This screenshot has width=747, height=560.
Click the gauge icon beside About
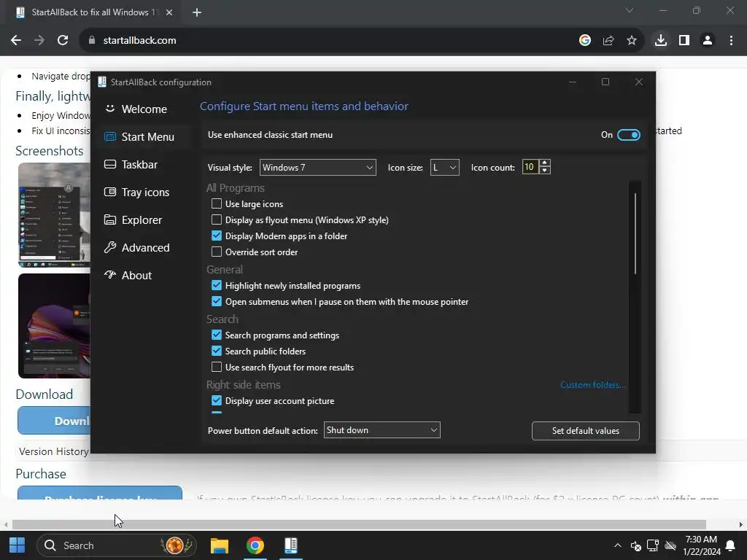click(110, 275)
